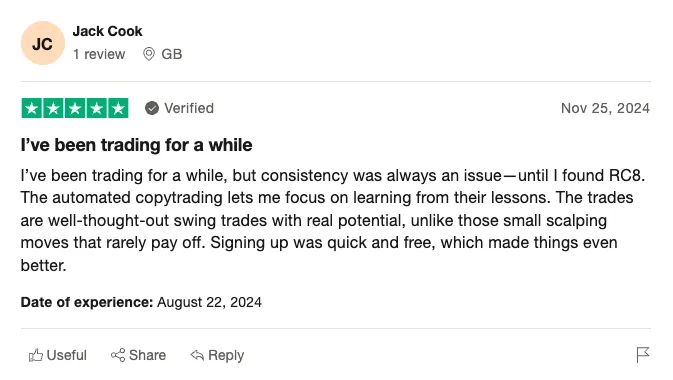The width and height of the screenshot is (673, 380).
Task: Click the reply arrow icon
Action: [197, 355]
